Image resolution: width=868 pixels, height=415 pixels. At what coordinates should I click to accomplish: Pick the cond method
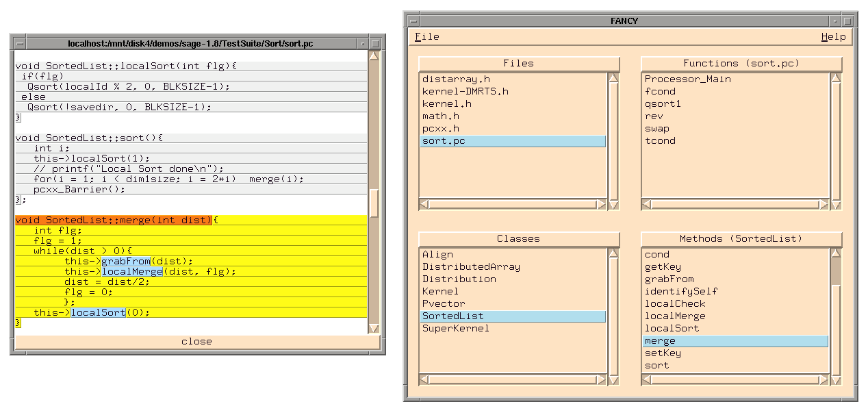pos(735,255)
